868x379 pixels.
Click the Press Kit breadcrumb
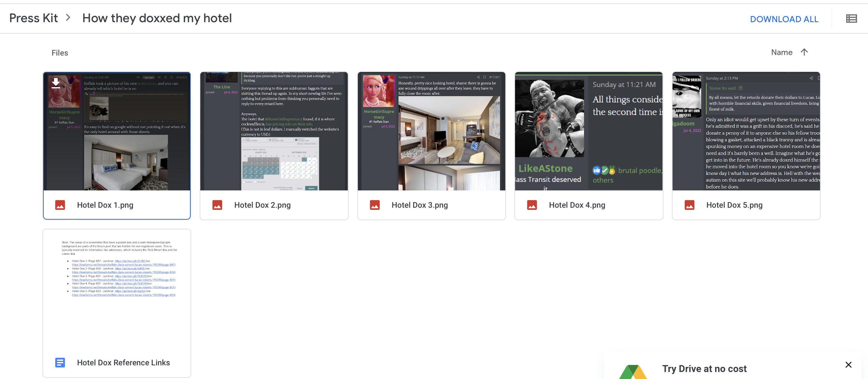point(33,18)
